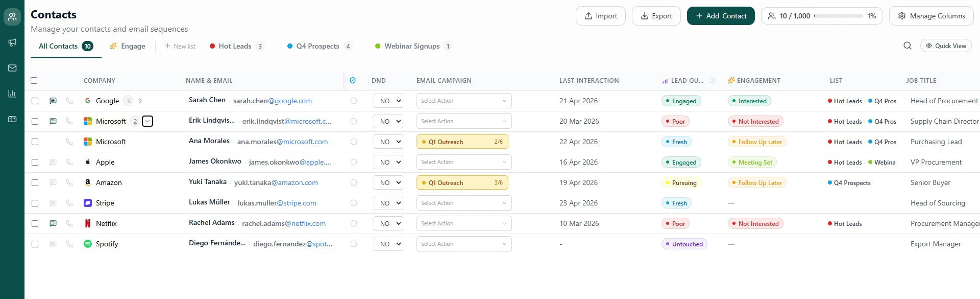Click phone icon in Netflix row
Image resolution: width=980 pixels, height=299 pixels.
click(x=69, y=224)
